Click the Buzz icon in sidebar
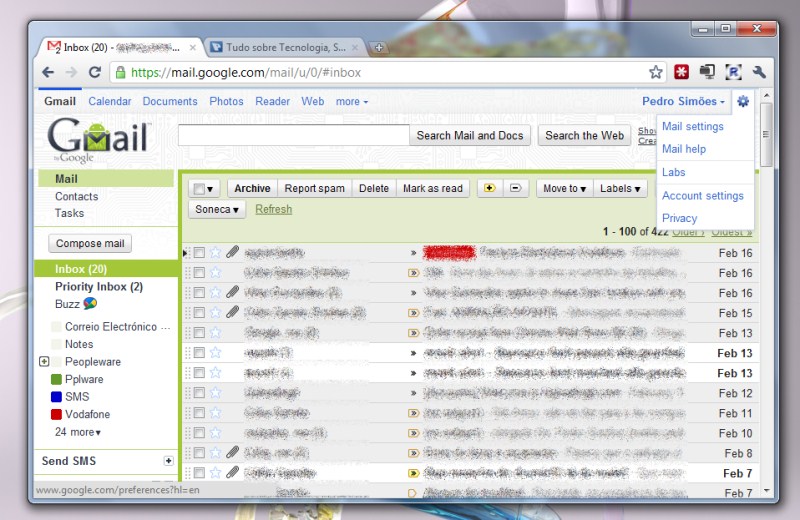Viewport: 800px width, 520px height. (x=90, y=304)
